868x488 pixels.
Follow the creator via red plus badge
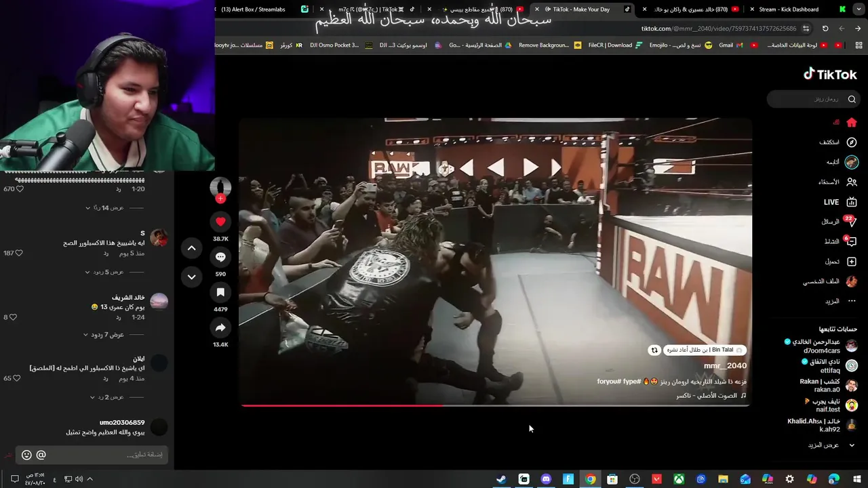(220, 199)
